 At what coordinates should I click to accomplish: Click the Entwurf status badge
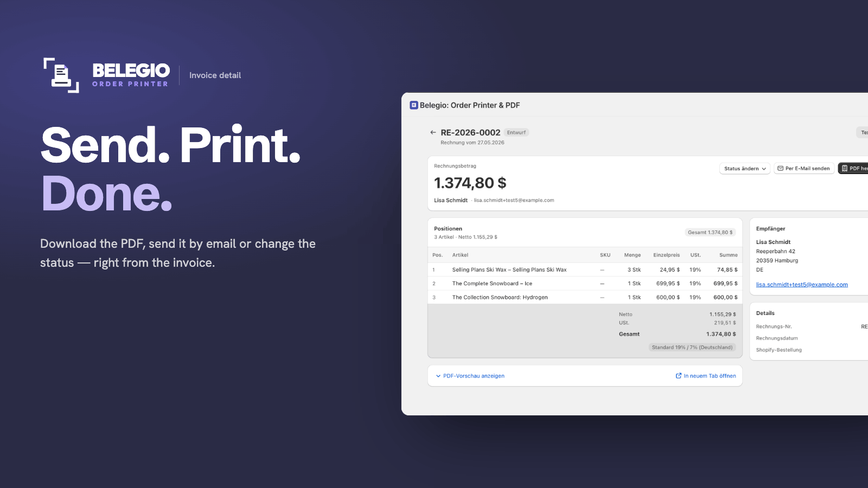[516, 132]
